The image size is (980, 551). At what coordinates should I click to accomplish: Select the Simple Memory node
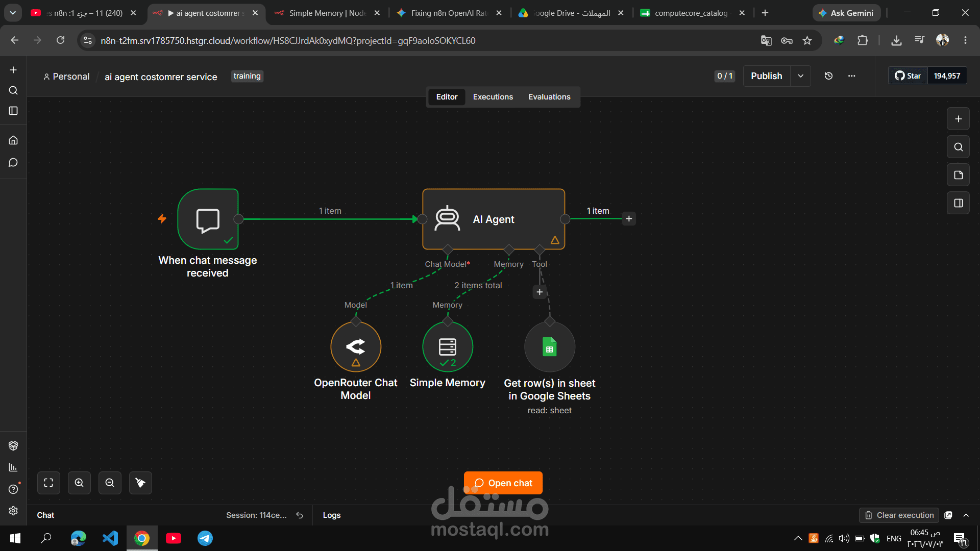pos(448,347)
